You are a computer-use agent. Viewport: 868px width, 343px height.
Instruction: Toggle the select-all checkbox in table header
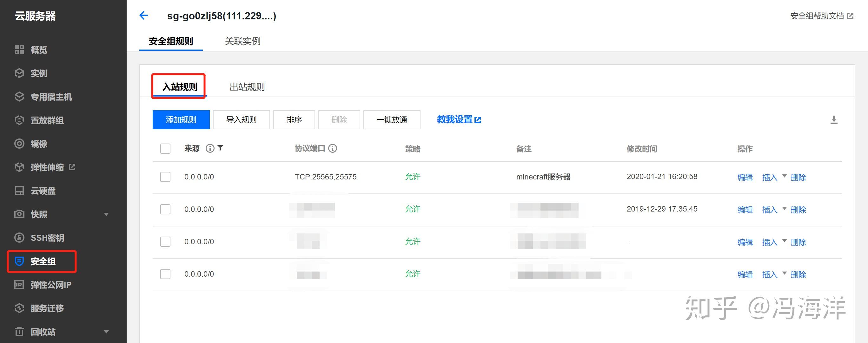[165, 149]
